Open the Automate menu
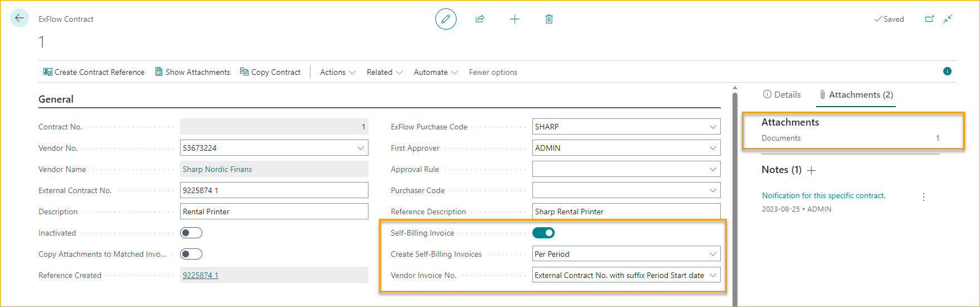Viewport: 980px width, 307px height. [x=436, y=72]
